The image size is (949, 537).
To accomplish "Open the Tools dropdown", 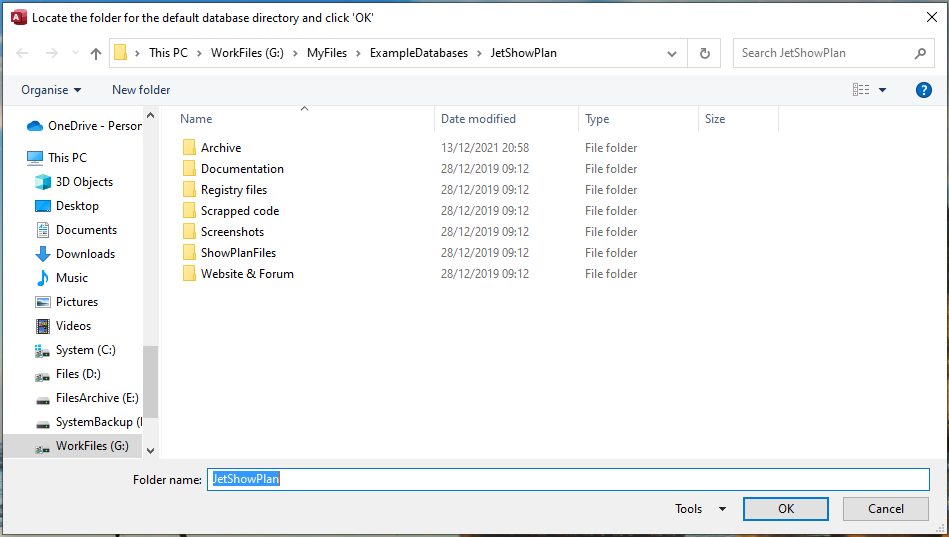I will pyautogui.click(x=700, y=509).
